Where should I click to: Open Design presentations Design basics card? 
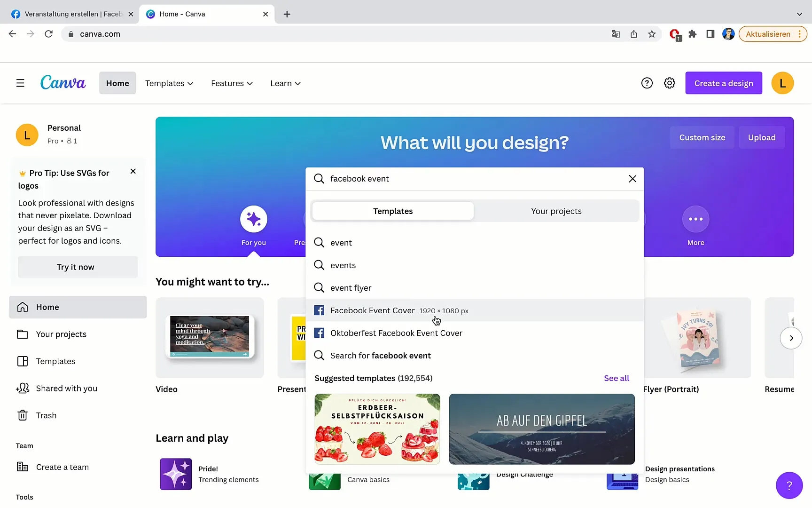[662, 474]
